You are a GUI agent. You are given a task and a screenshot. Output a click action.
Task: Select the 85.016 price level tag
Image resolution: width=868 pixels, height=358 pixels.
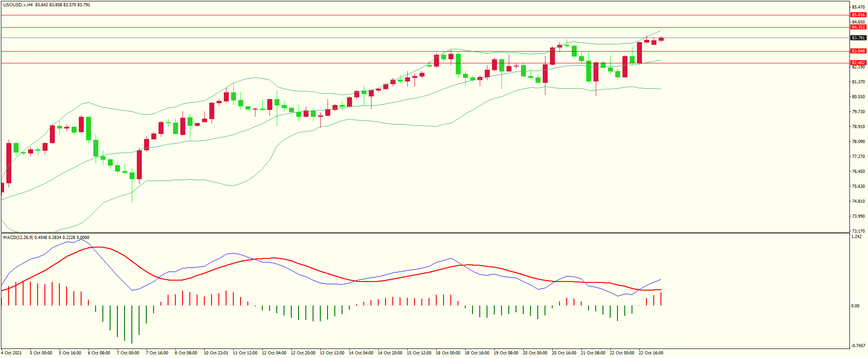tap(858, 15)
